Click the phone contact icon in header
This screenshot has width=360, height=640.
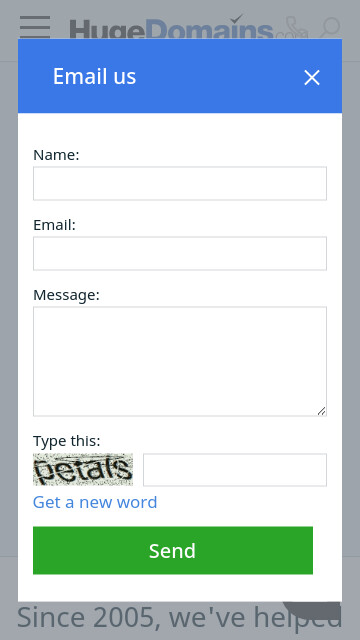(296, 27)
